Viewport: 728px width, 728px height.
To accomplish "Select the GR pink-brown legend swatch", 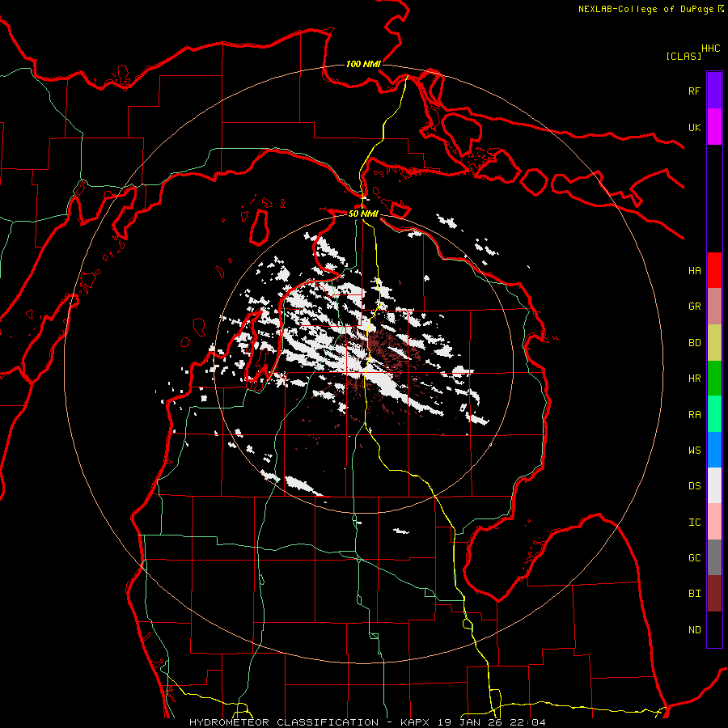I will pyautogui.click(x=714, y=307).
